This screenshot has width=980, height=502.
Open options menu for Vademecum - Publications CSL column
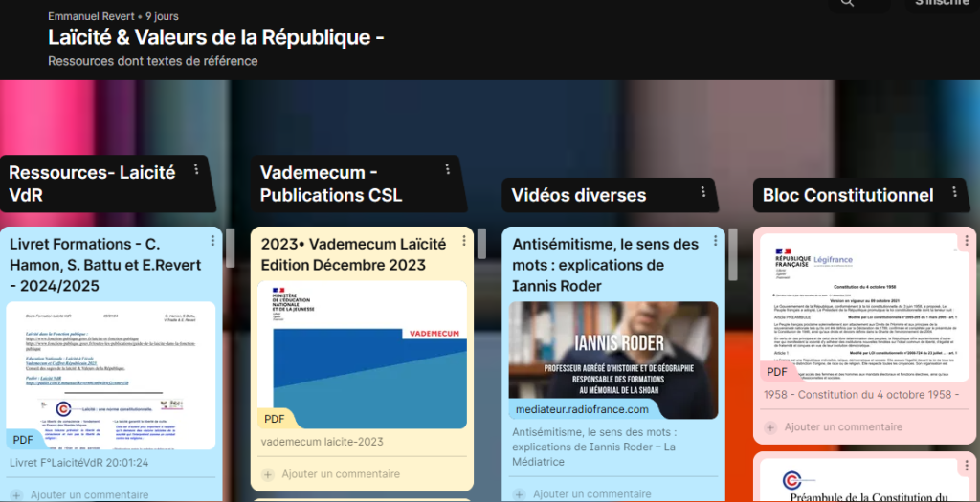448,169
